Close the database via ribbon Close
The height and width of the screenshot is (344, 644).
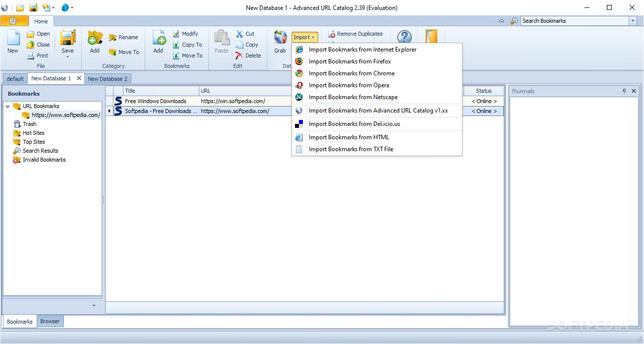[x=38, y=45]
